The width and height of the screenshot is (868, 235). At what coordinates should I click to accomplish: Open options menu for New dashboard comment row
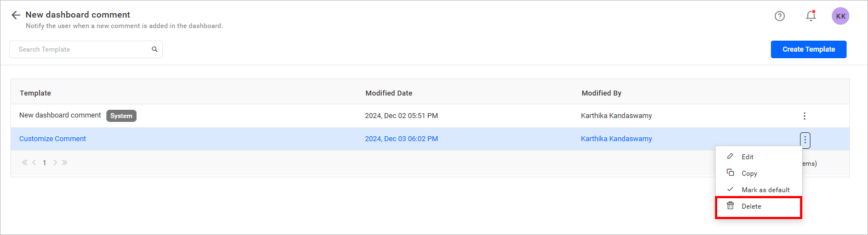click(x=804, y=116)
